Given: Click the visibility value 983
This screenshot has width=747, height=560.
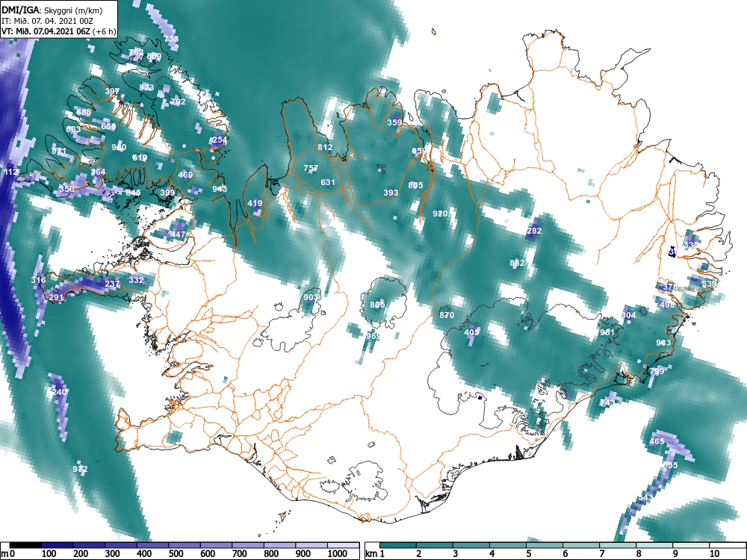Looking at the screenshot, I should pos(663,343).
